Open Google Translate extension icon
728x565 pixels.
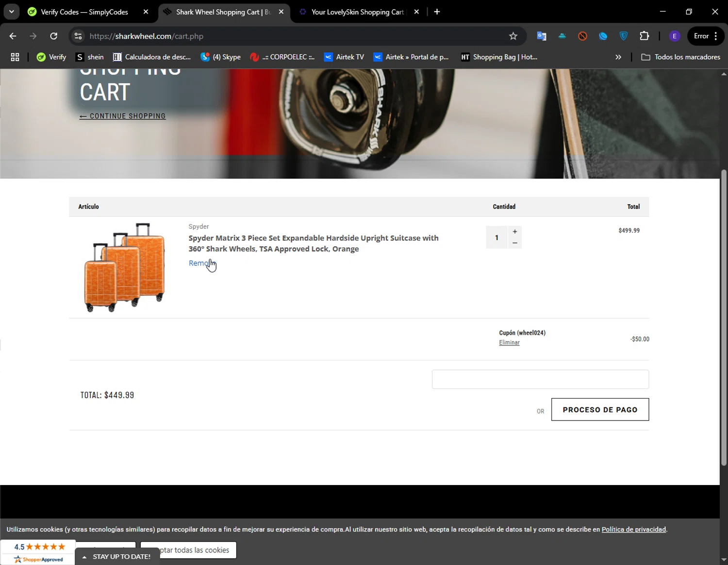pos(542,36)
